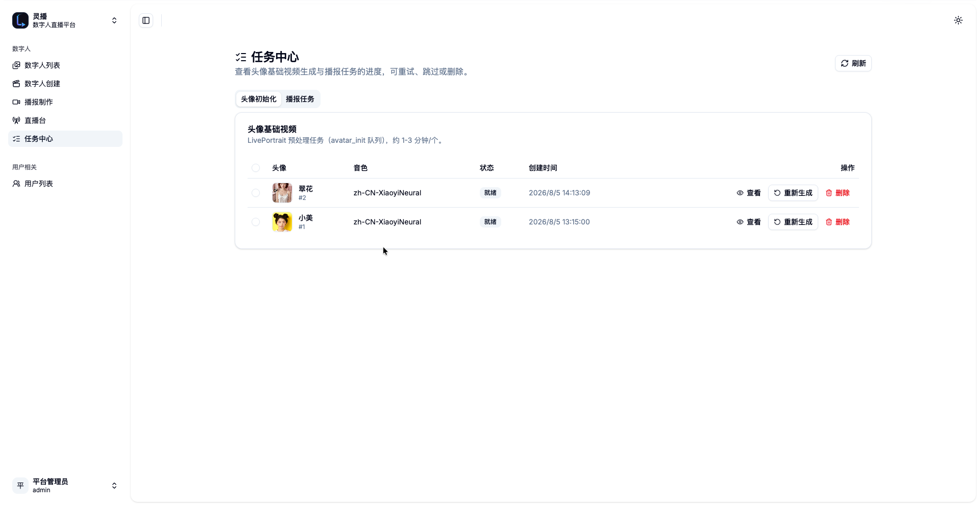This screenshot has width=980, height=506.
Task: Click 删除 label for 小美
Action: click(843, 222)
